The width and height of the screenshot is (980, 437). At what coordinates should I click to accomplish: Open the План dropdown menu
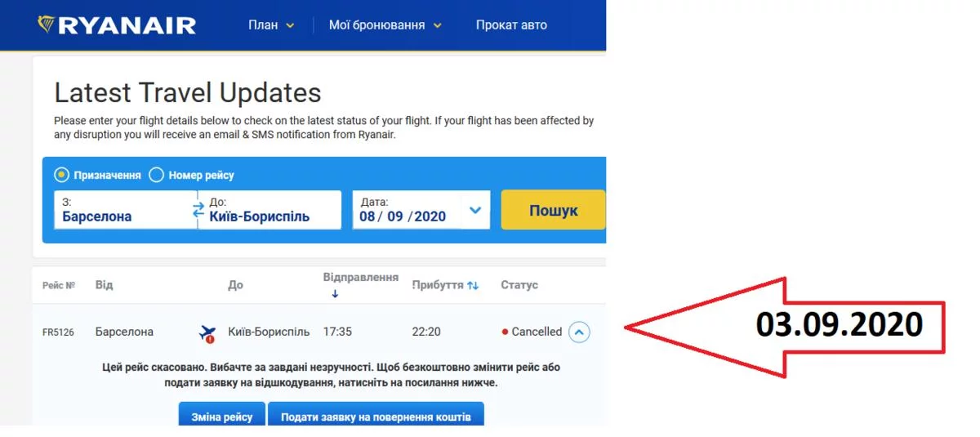[x=271, y=25]
